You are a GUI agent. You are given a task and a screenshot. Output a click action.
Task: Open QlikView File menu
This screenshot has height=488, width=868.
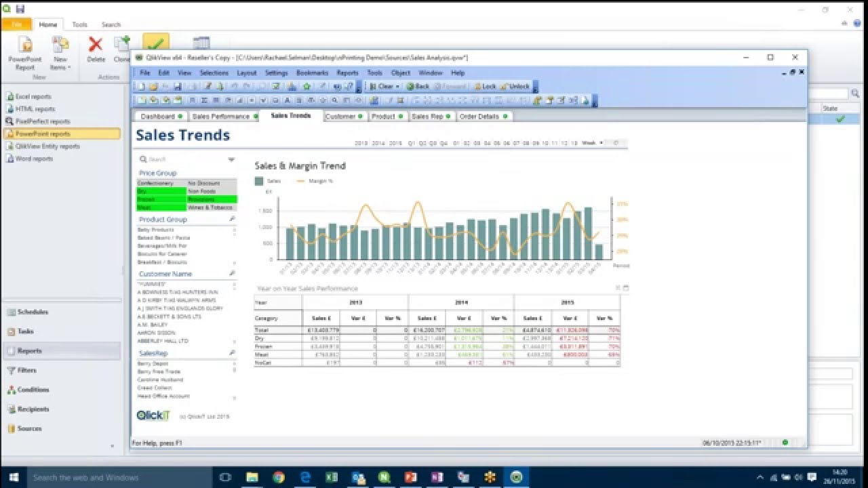pos(144,73)
